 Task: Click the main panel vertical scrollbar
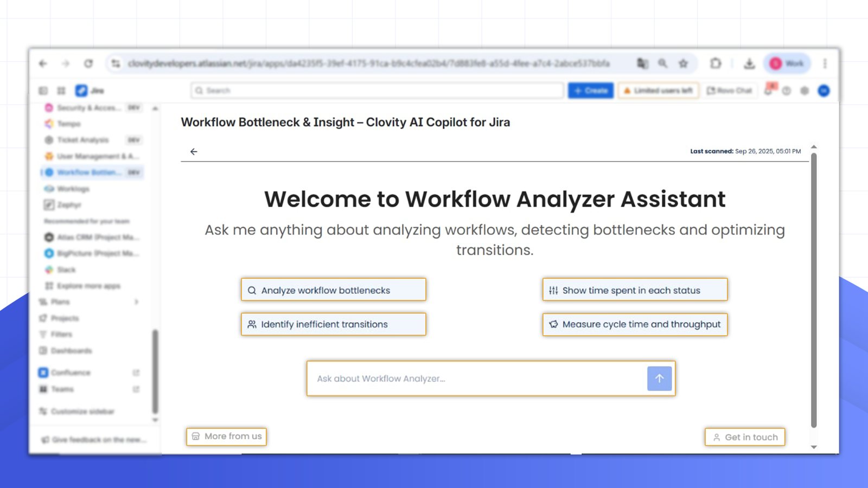coord(814,290)
